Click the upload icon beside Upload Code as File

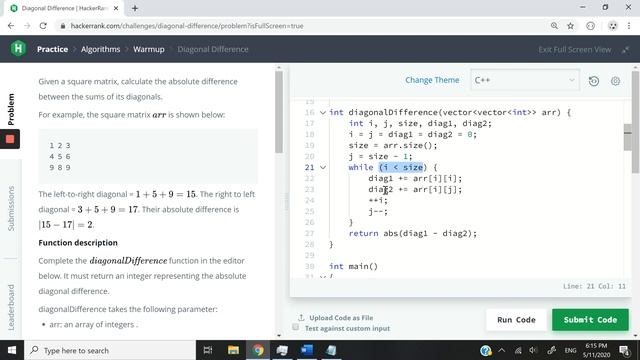coord(301,317)
